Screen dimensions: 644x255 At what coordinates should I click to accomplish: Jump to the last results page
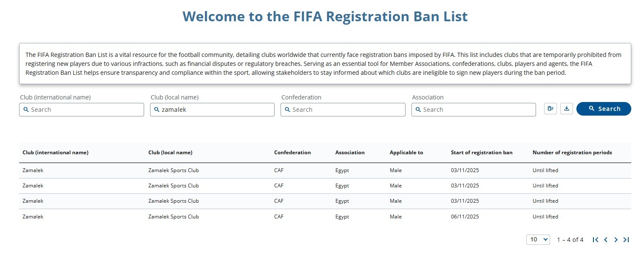click(626, 240)
